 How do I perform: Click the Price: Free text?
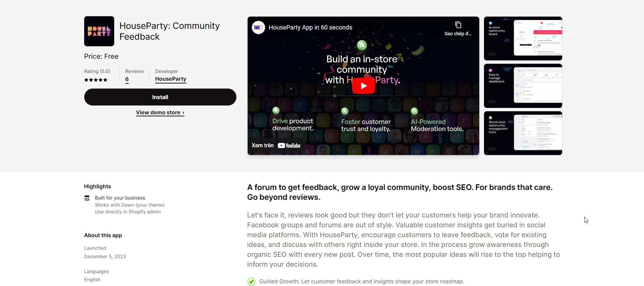(x=101, y=56)
